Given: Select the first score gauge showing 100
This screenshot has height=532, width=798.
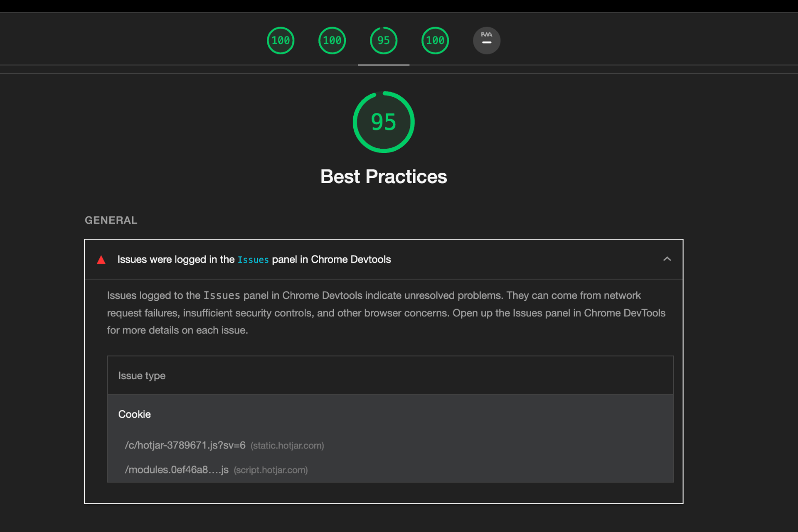Looking at the screenshot, I should [x=281, y=40].
